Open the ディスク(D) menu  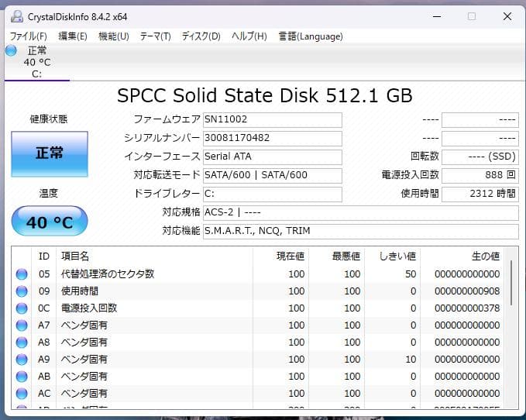tap(201, 36)
